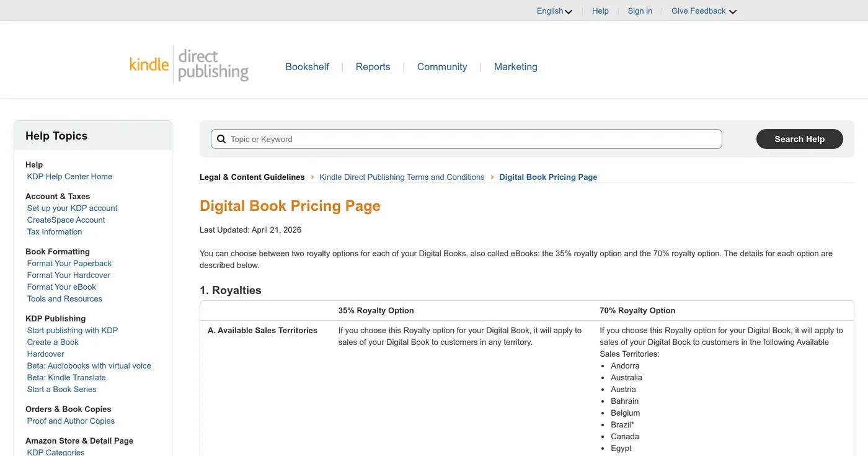Open Format Your Hardcover link
The height and width of the screenshot is (456, 868).
pyautogui.click(x=69, y=275)
